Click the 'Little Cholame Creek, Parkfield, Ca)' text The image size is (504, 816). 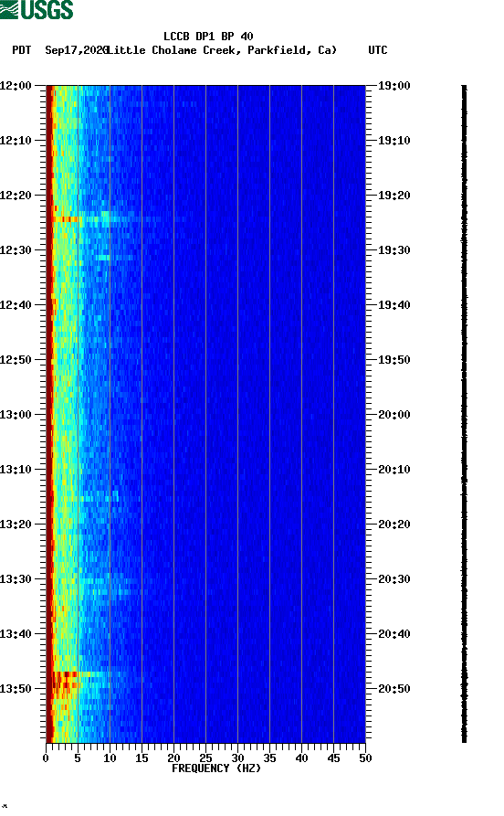[x=222, y=50]
